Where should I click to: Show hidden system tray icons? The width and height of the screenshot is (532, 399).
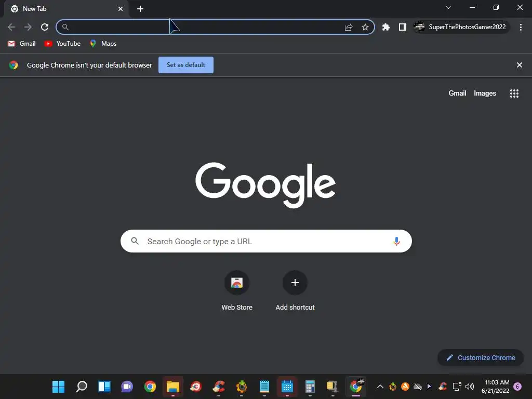380,387
